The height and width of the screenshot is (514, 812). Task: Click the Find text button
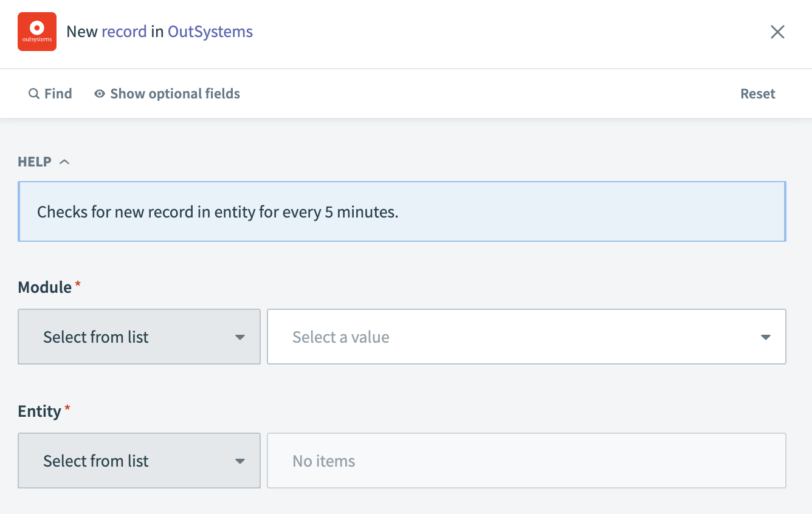(x=58, y=94)
